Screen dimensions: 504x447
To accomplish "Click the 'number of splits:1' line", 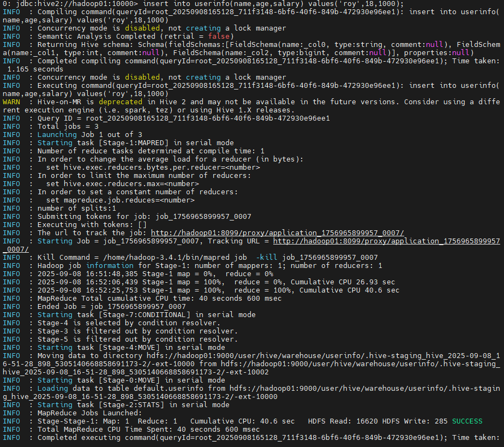I will tap(76, 208).
